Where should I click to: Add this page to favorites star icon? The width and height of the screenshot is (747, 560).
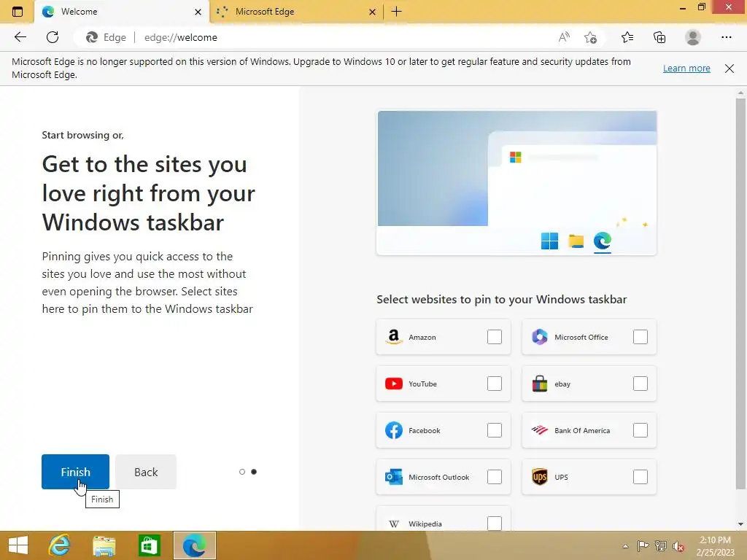point(590,37)
